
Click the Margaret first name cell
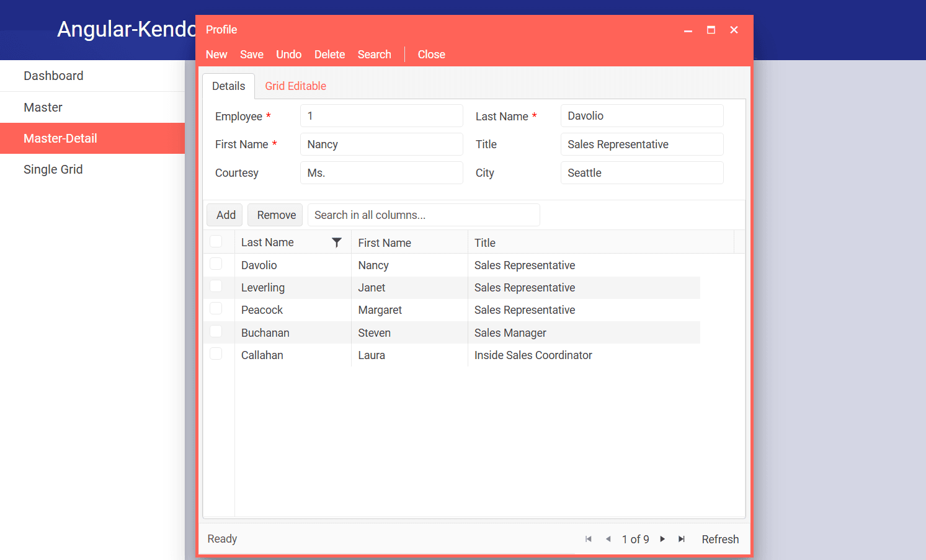coord(409,310)
